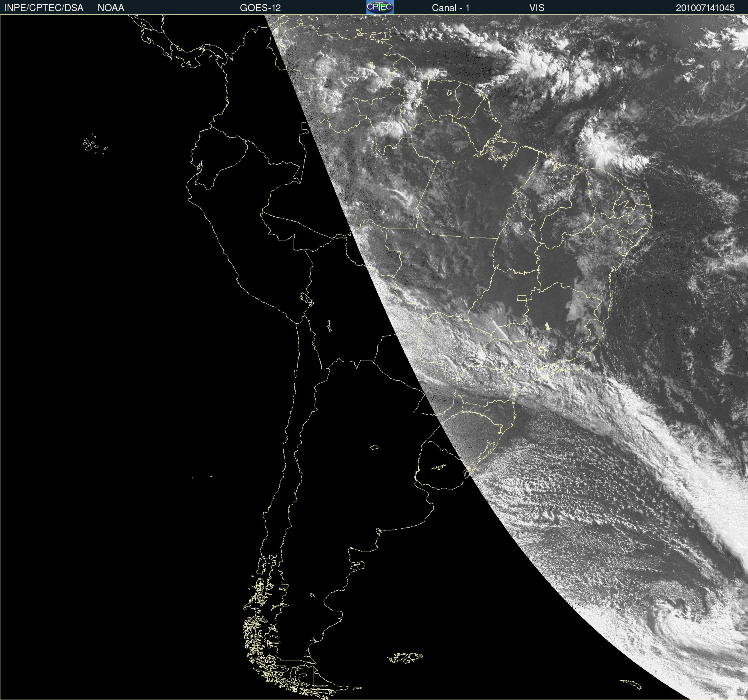Click the '201007141045' timestamp
Viewport: 748px width, 700px height.
coord(705,8)
